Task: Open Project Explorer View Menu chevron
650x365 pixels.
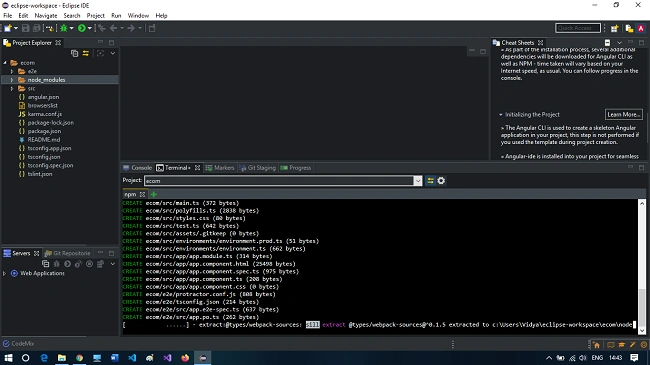Action: (112, 53)
